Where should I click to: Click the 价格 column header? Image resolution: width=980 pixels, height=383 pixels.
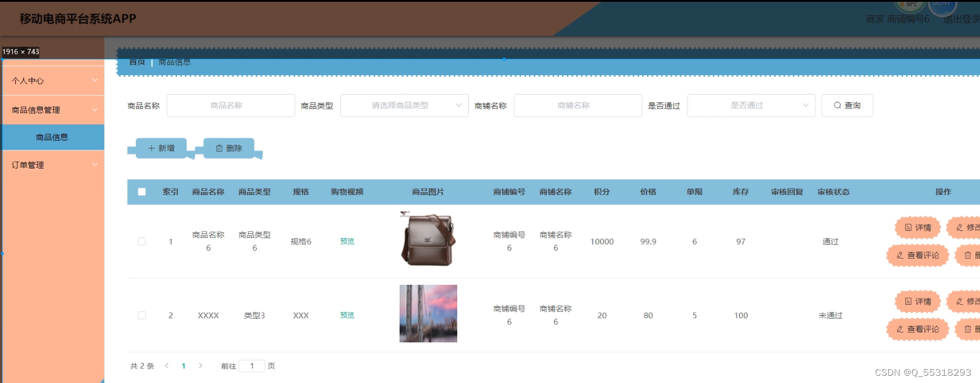point(648,192)
